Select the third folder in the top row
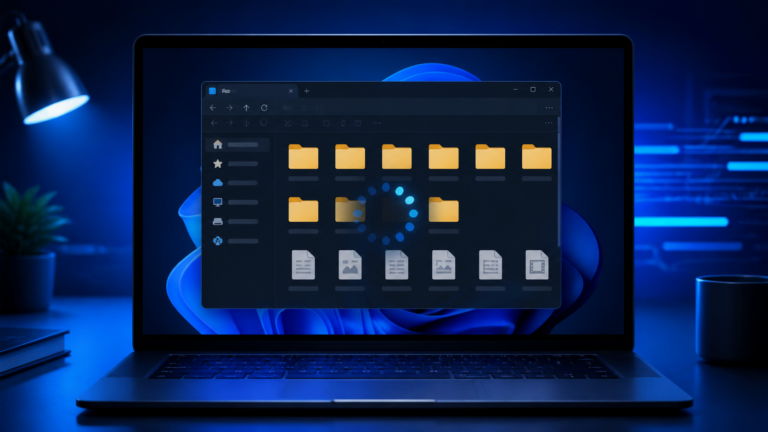768x432 pixels. click(397, 157)
